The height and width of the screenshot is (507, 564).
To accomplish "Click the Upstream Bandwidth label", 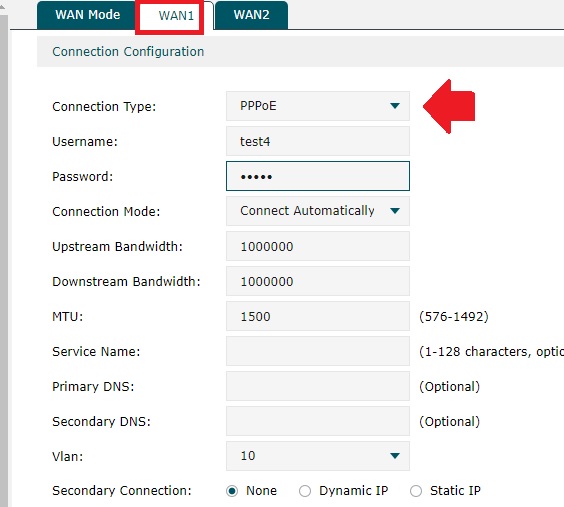I will 118,247.
